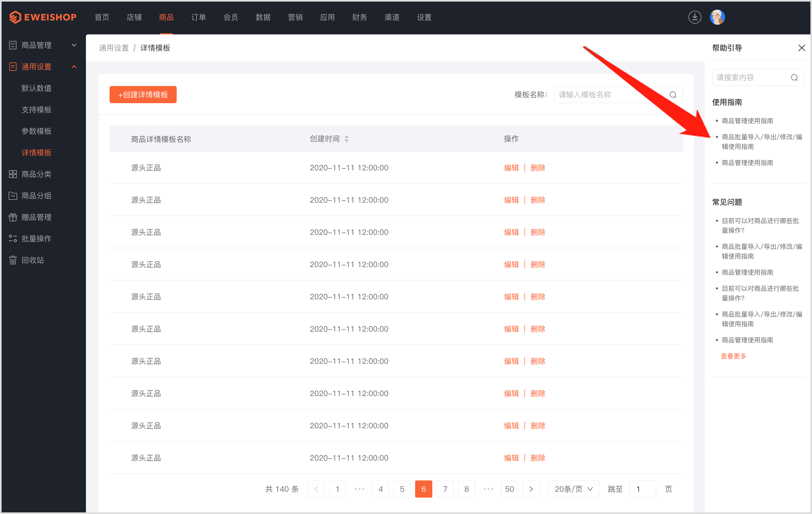Go to page 50

(510, 489)
